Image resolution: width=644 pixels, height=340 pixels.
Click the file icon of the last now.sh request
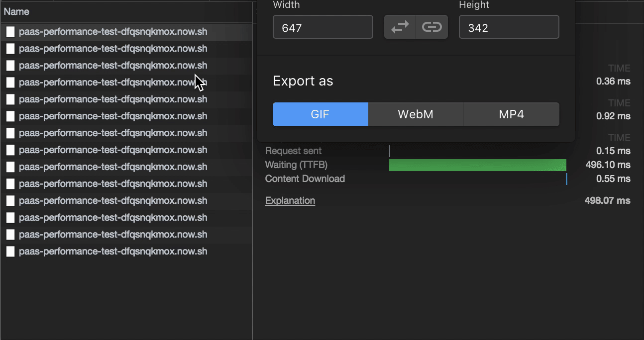[10, 251]
